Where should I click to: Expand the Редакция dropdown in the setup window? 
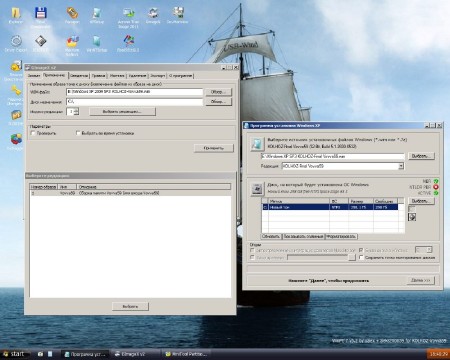(x=401, y=166)
